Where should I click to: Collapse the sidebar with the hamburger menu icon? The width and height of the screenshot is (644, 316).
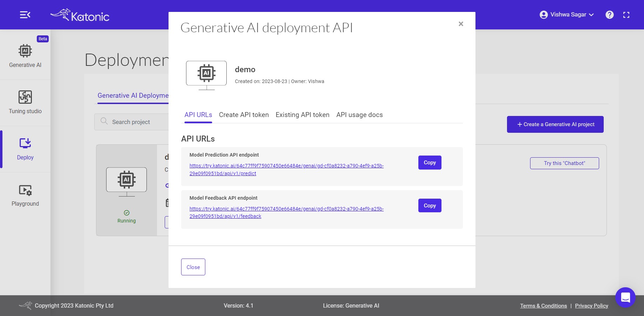click(25, 15)
